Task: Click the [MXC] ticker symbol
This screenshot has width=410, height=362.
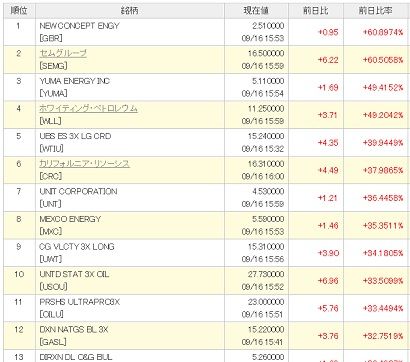Action: pyautogui.click(x=51, y=232)
